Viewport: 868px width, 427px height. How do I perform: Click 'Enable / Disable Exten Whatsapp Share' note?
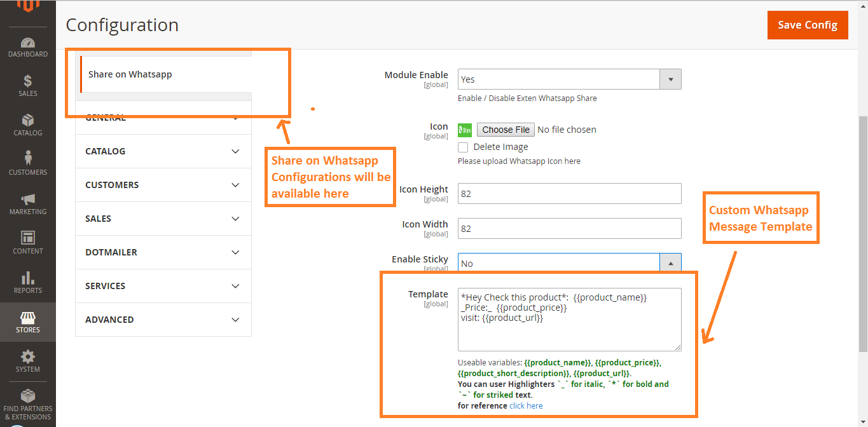point(527,98)
